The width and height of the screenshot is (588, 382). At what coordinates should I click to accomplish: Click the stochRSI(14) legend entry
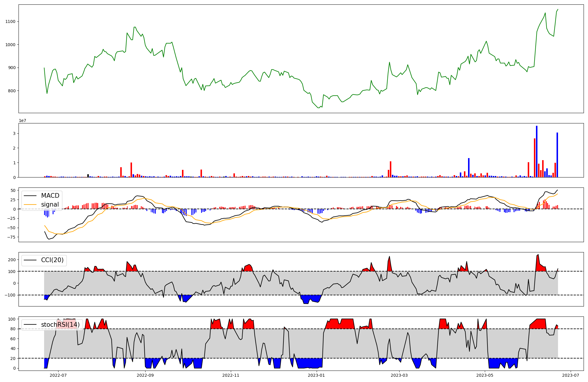(60, 325)
